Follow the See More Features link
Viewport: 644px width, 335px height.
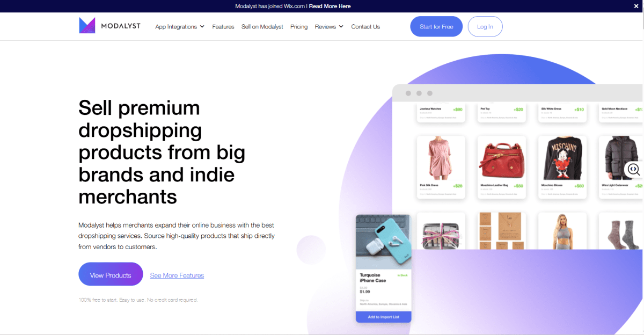coord(177,275)
